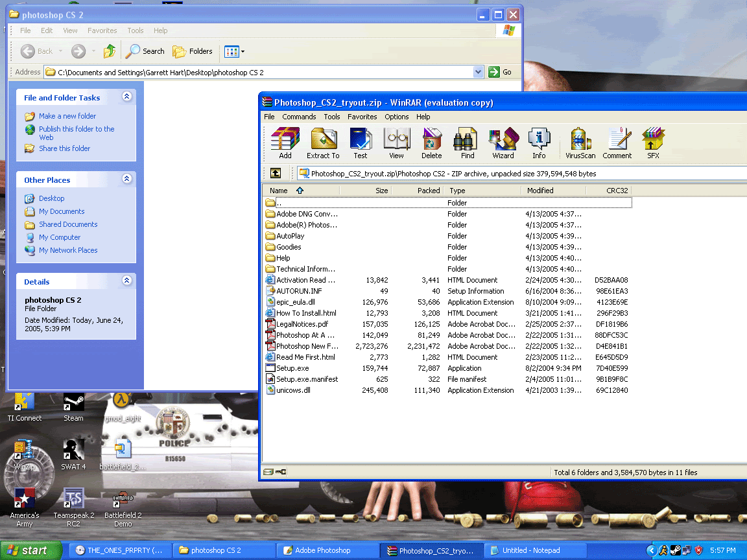Select the Steam desktop shortcut
Viewport: 747px width, 560px height.
(x=74, y=408)
